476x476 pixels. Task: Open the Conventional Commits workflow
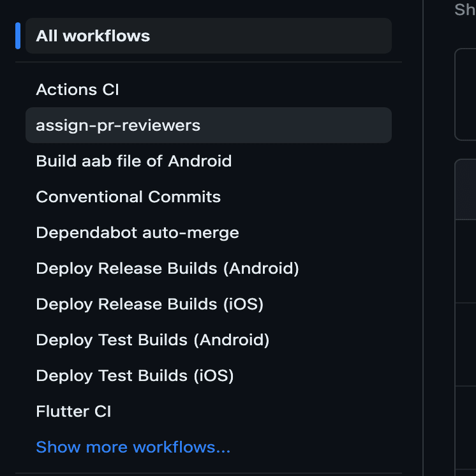pos(209,197)
